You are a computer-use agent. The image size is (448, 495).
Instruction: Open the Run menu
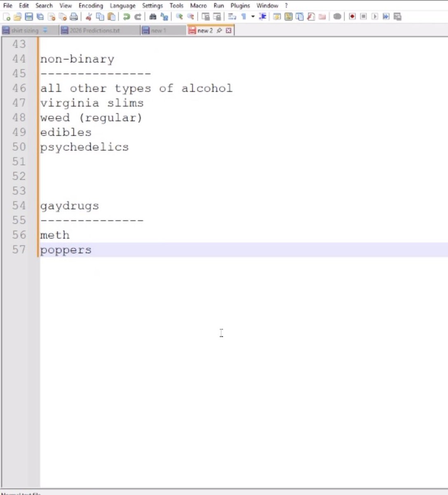tap(219, 6)
